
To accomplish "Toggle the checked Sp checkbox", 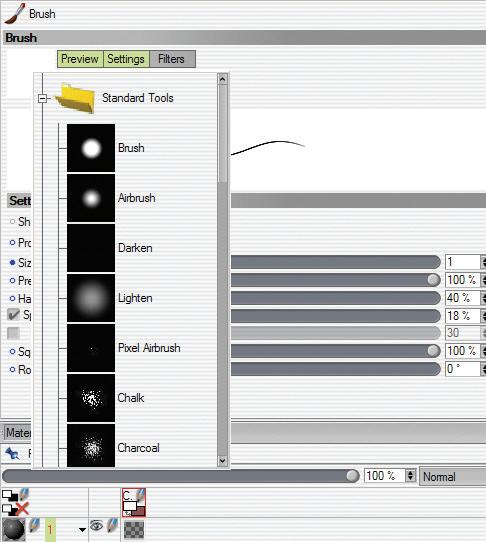I will tap(13, 315).
